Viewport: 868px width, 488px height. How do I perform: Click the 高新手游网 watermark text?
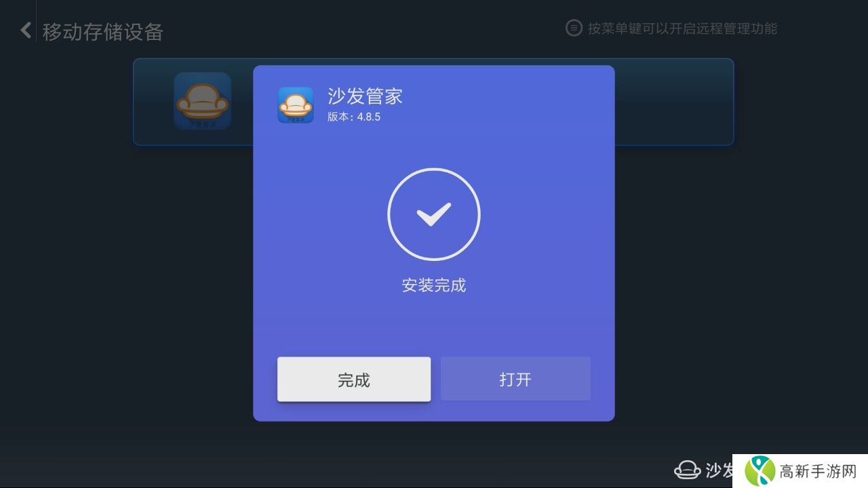(818, 472)
